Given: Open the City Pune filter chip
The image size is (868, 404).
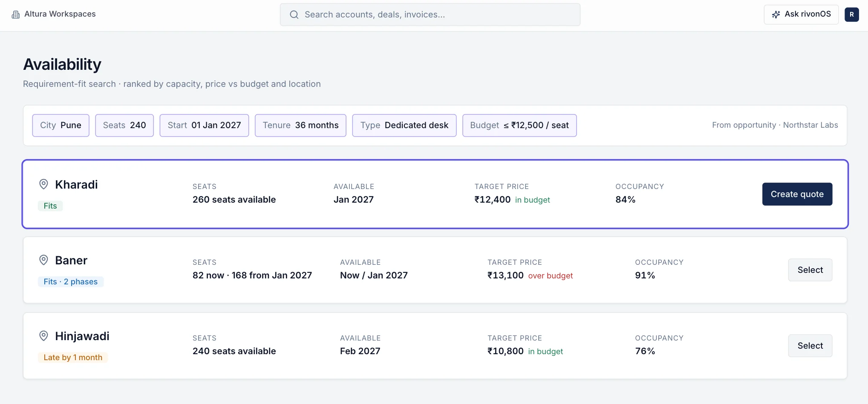Looking at the screenshot, I should point(61,125).
